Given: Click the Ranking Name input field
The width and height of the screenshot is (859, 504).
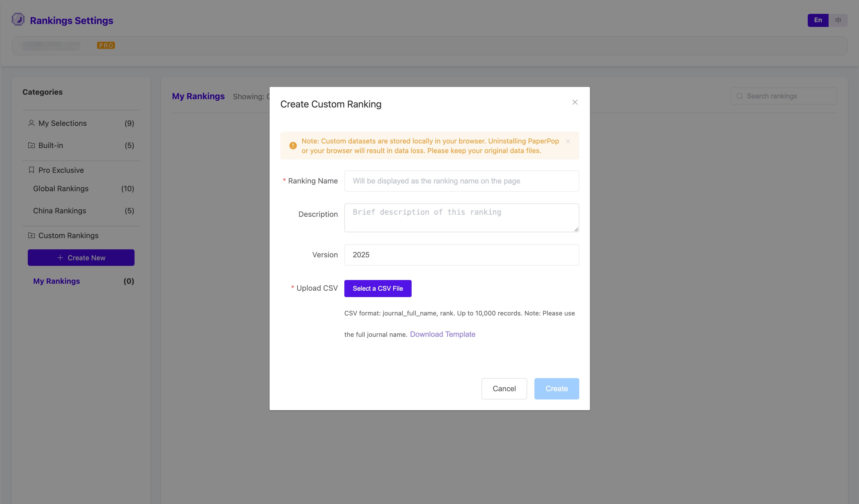Looking at the screenshot, I should click(x=461, y=181).
